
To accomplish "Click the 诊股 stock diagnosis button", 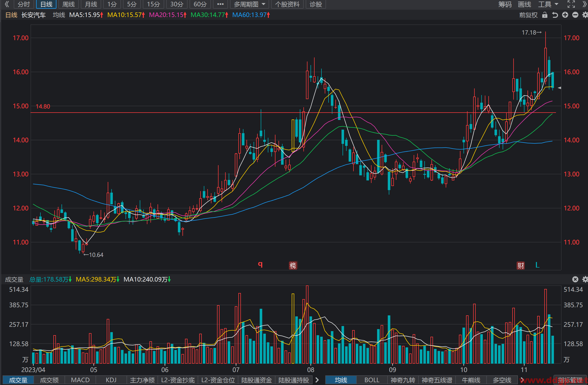I will pos(316,4).
